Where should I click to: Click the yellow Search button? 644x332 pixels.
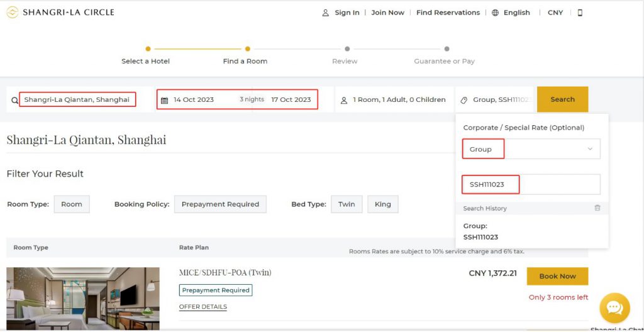pos(563,99)
